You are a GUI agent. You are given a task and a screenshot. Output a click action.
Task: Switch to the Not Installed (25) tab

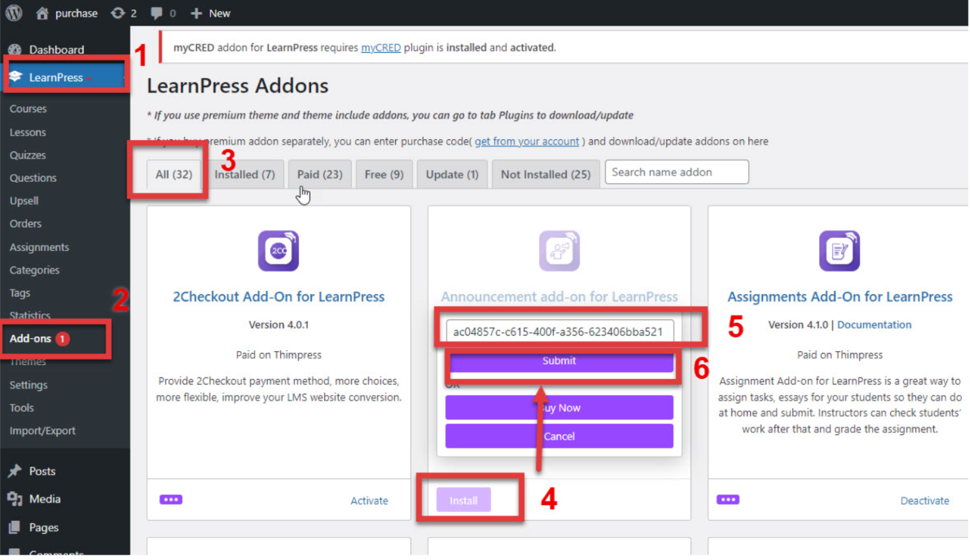(546, 174)
